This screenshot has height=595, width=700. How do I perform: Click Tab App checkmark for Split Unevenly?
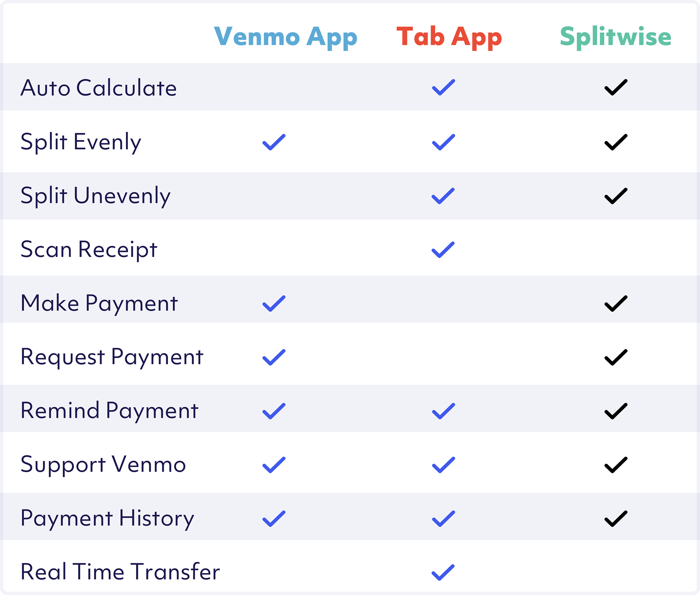(x=443, y=196)
